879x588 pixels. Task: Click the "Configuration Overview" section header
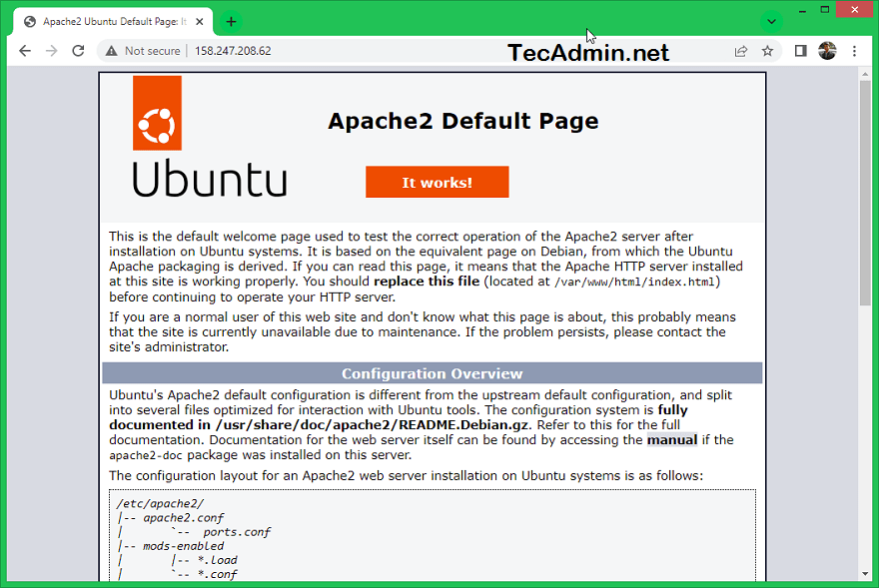tap(433, 374)
